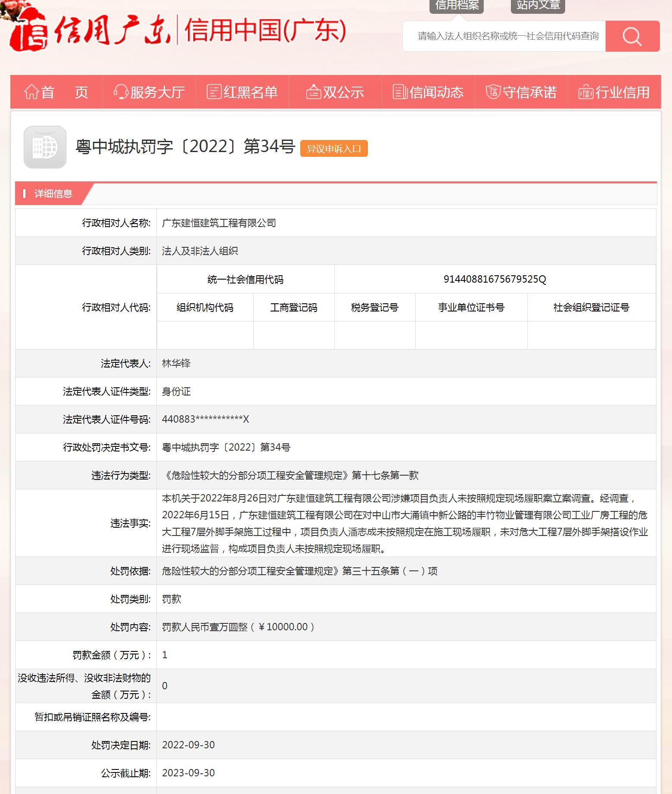
Task: Click the 工商登记码 header cell
Action: point(294,308)
